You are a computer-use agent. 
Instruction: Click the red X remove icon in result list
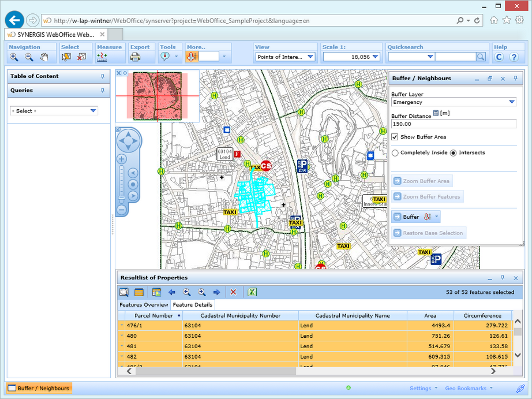point(233,292)
